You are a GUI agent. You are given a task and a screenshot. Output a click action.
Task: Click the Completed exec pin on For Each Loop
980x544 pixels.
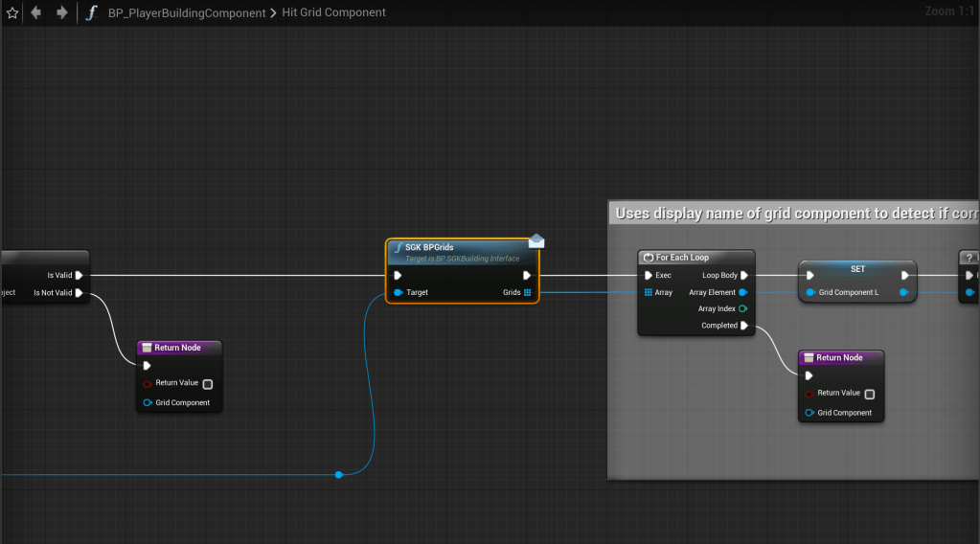(744, 326)
